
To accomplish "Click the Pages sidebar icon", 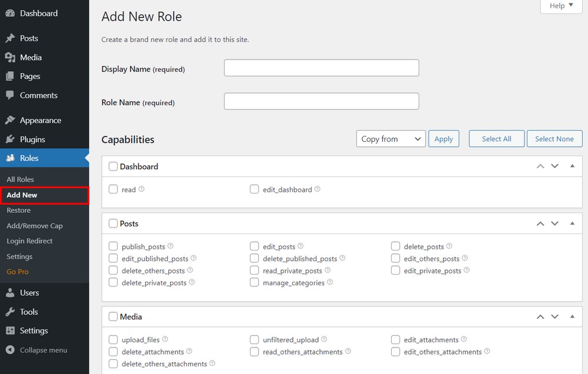I will point(10,76).
